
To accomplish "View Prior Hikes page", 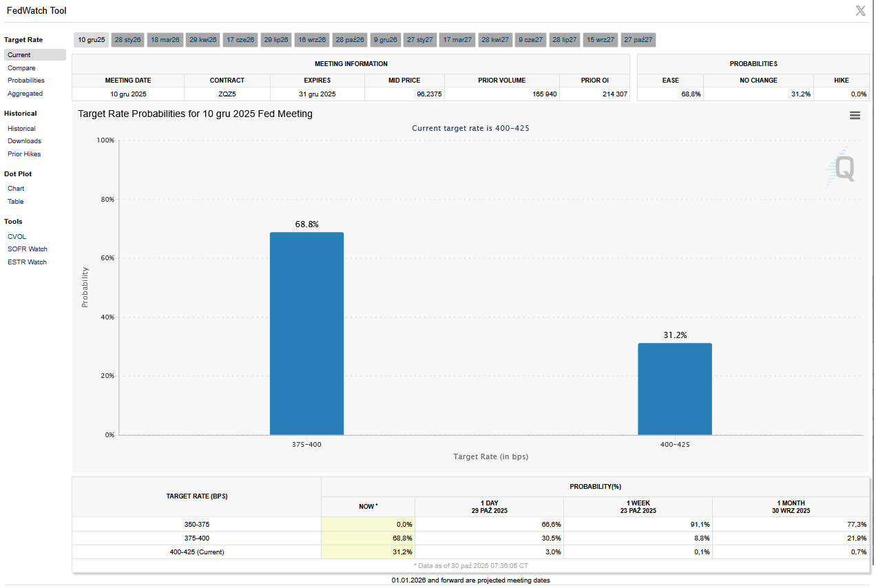I will pyautogui.click(x=24, y=154).
